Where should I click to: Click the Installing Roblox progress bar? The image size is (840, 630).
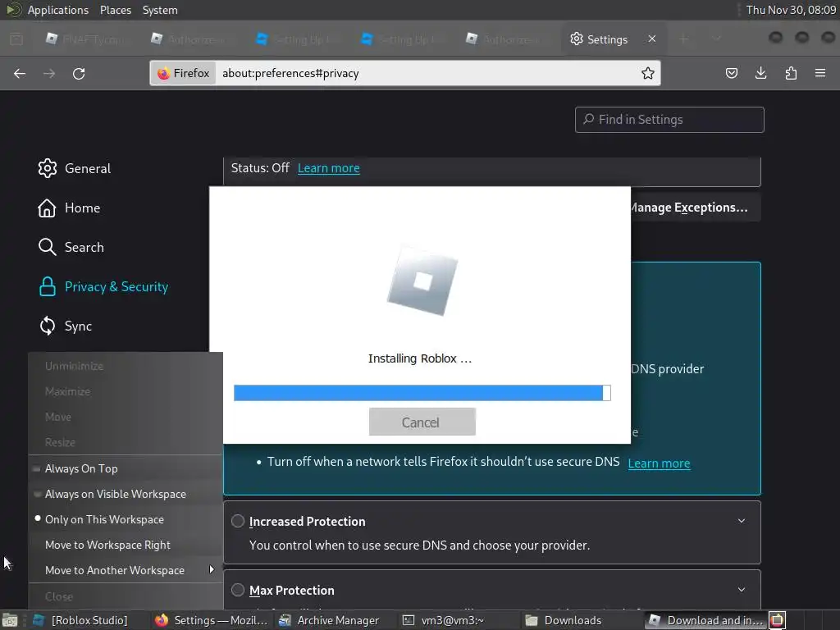pyautogui.click(x=422, y=393)
